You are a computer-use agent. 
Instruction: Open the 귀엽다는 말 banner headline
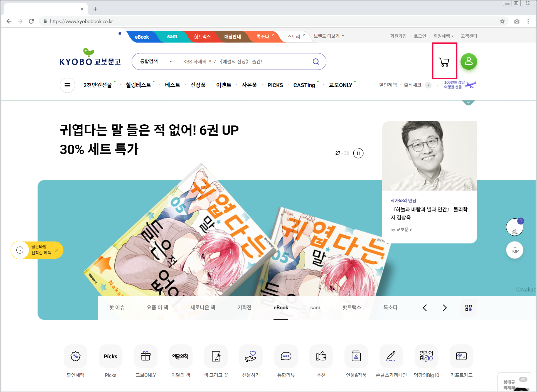(x=149, y=140)
